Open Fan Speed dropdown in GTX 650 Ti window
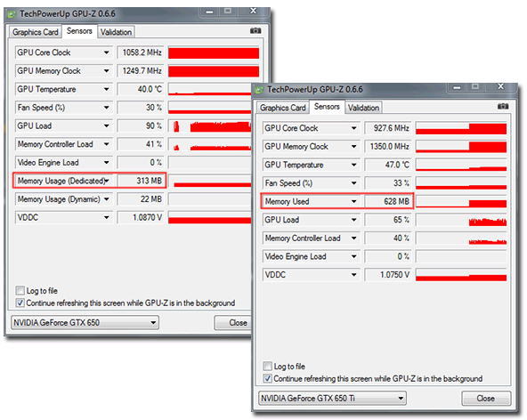The image size is (527, 420). click(354, 183)
